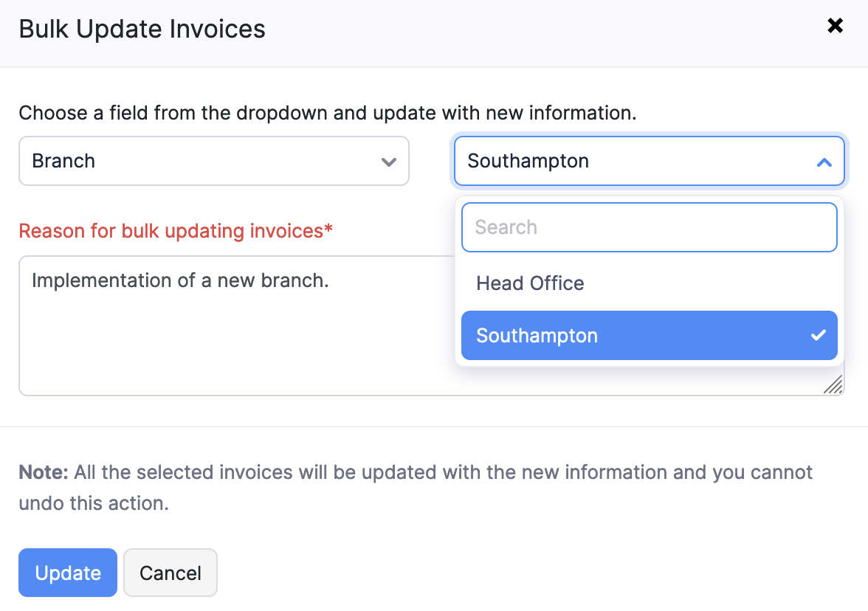Select Head Office from the branch list
868x611 pixels.
coord(530,283)
